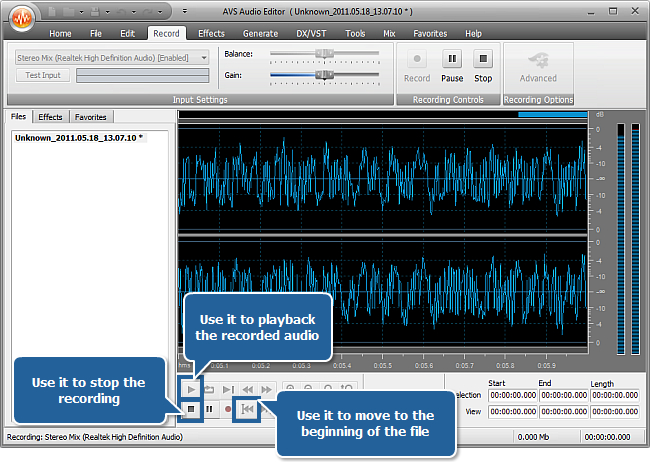Viewport: 650px width, 462px height.
Task: Open the Stereo Mix input device dropdown
Action: [x=112, y=58]
